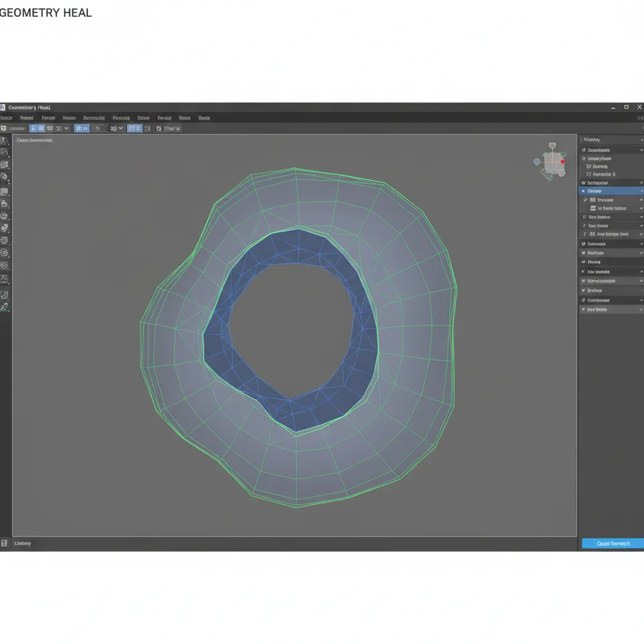Select the topmost tool in the left toolbar

4,141
